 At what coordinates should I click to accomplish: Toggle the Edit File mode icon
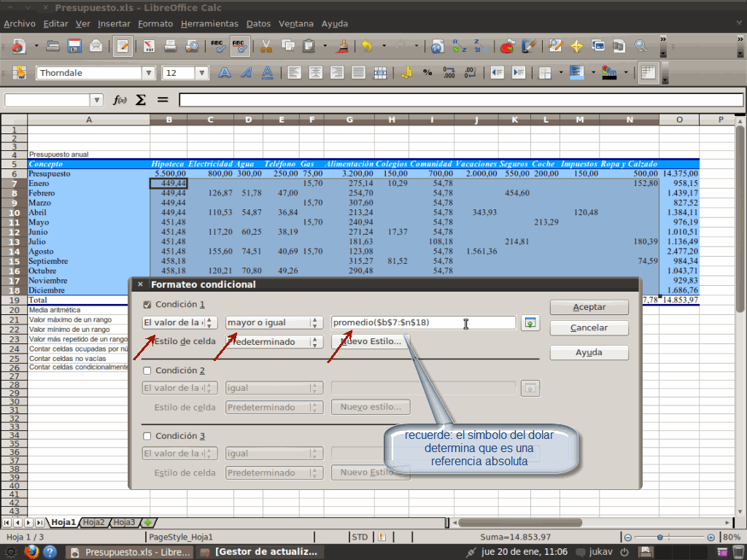pos(123,46)
